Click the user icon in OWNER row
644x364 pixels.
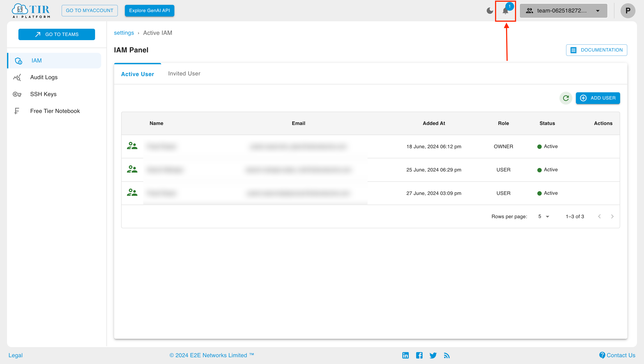132,146
